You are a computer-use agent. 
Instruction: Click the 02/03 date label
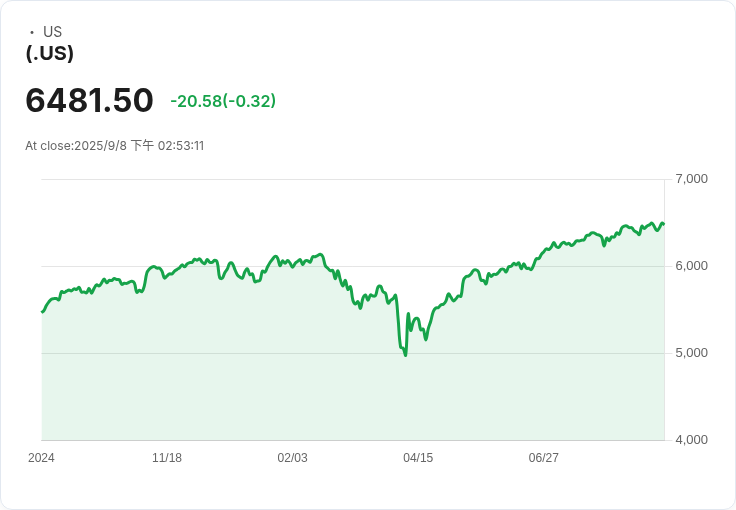[x=292, y=458]
